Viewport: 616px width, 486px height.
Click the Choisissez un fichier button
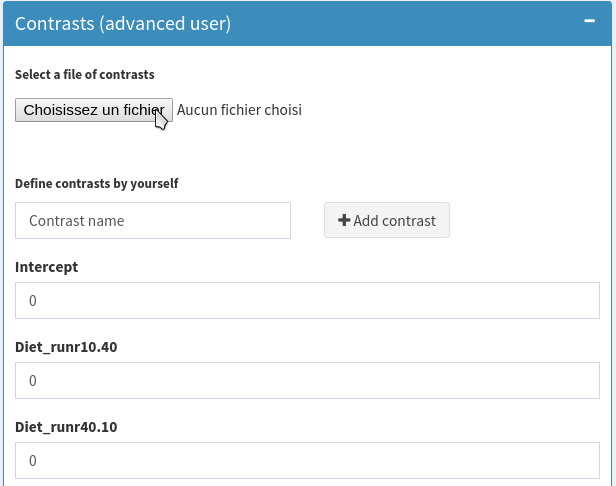coord(93,110)
